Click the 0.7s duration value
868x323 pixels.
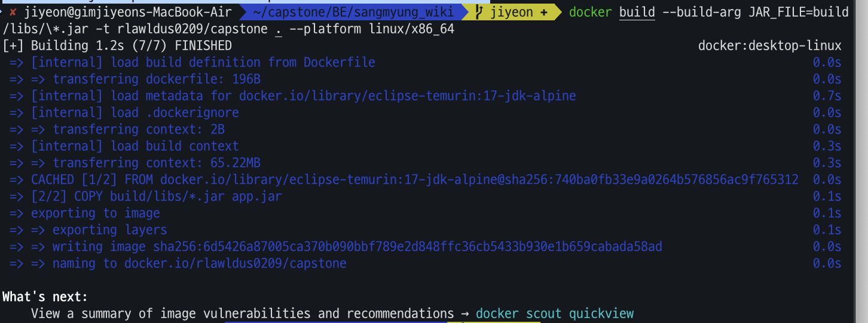pyautogui.click(x=827, y=96)
